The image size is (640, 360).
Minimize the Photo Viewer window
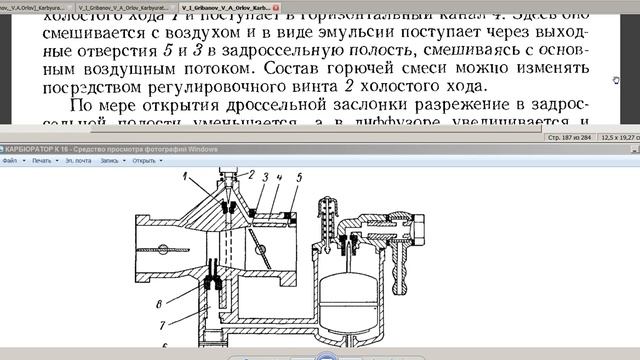pyautogui.click(x=635, y=149)
